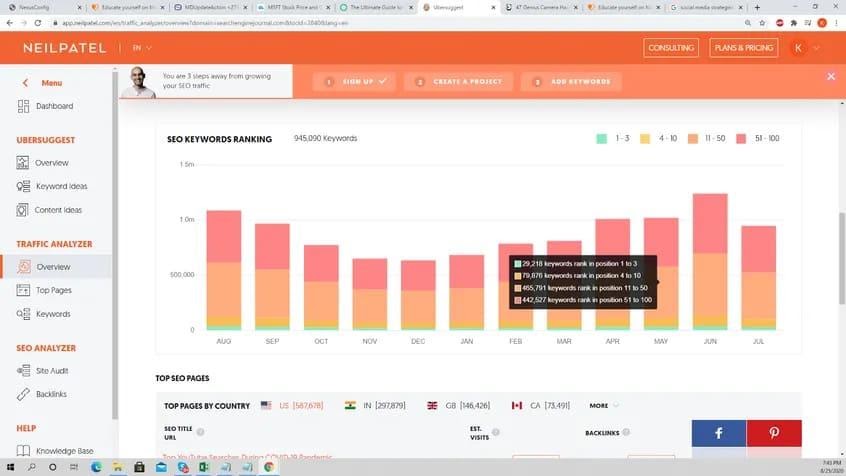Toggle the 51-100 legend series
This screenshot has width=846, height=476.
758,139
